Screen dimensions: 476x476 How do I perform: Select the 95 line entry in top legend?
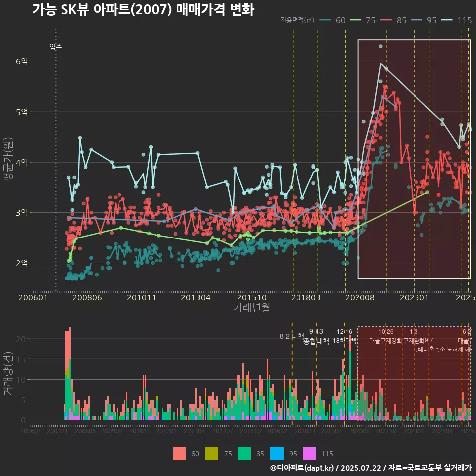[423, 20]
